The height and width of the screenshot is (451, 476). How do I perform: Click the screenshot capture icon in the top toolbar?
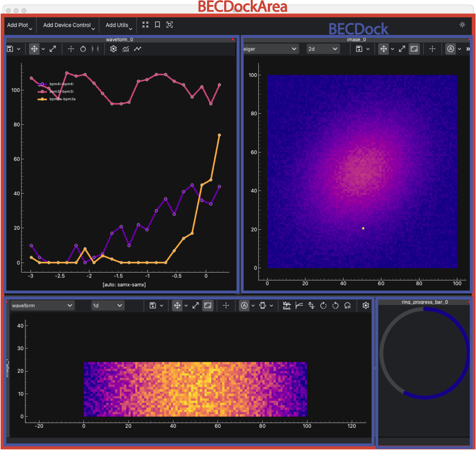tap(170, 25)
